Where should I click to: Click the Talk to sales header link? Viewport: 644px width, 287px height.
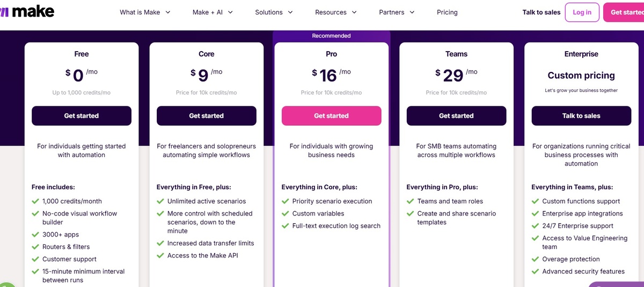click(541, 12)
